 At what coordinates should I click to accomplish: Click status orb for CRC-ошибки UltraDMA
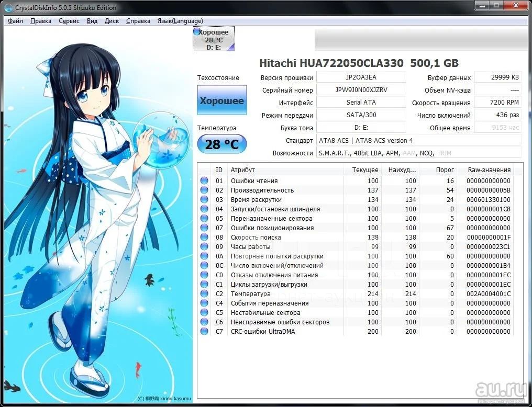204,332
